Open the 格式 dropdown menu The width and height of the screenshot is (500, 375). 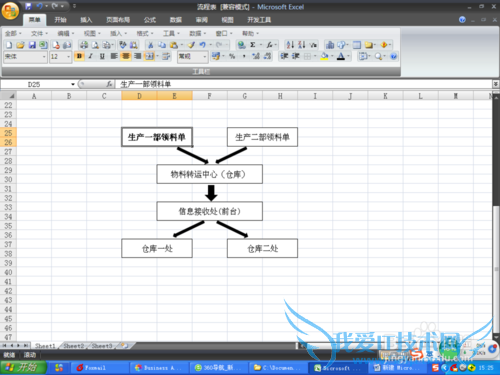pyautogui.click(x=145, y=33)
